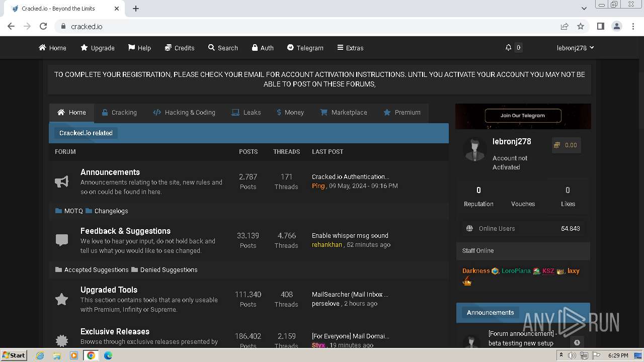Open lebronj278 profile name link

512,141
